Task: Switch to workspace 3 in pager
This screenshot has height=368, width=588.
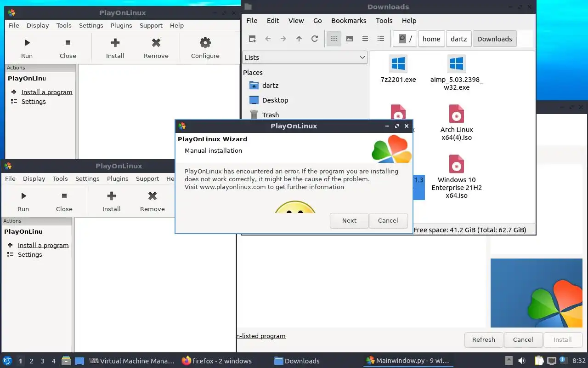Action: click(43, 361)
